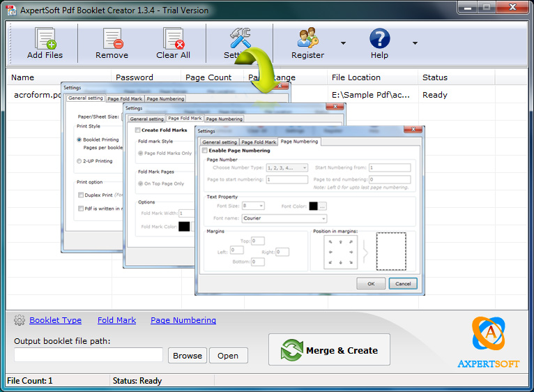Switch to Page Fold Mark tab in front dialog
Image resolution: width=534 pixels, height=392 pixels.
pos(259,142)
